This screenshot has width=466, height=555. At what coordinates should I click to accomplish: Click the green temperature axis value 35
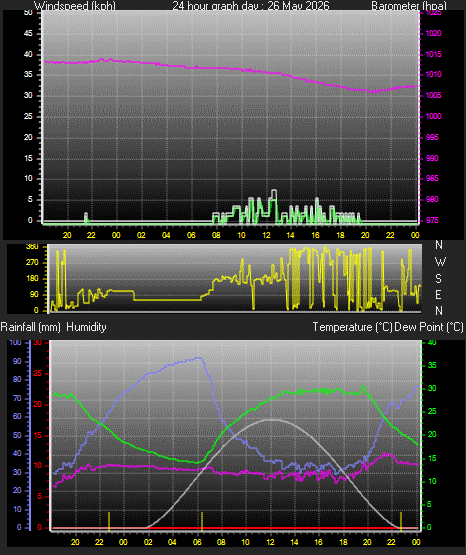[x=432, y=365]
